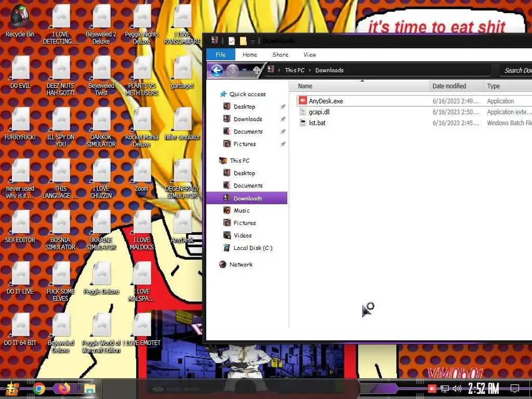The width and height of the screenshot is (532, 399).
Task: Click This PC in the address bar
Action: (x=295, y=70)
